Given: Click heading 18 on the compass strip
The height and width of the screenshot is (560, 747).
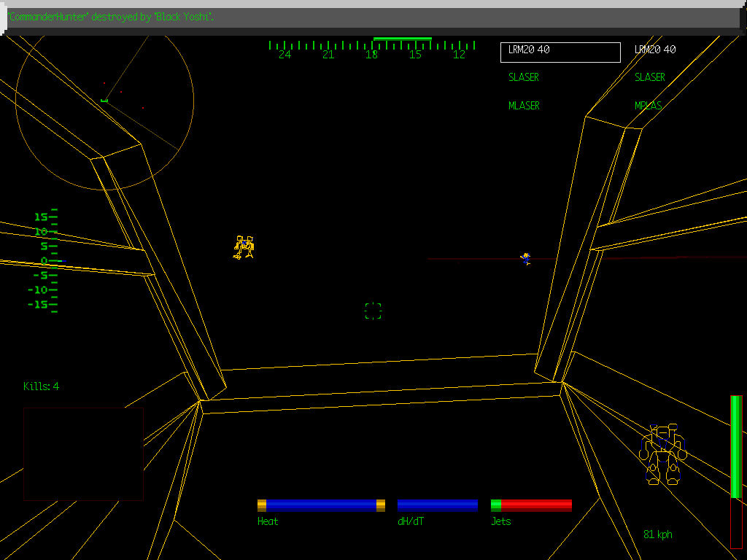Looking at the screenshot, I should (372, 55).
